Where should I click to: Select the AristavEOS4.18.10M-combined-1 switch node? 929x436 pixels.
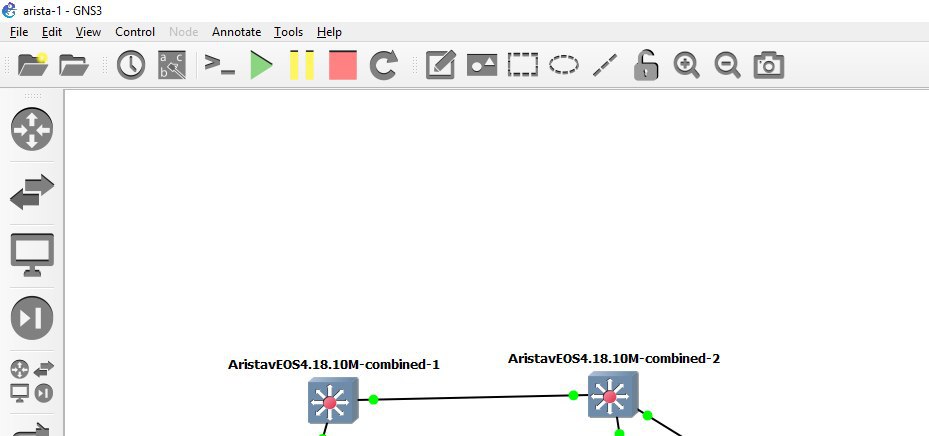pos(333,401)
